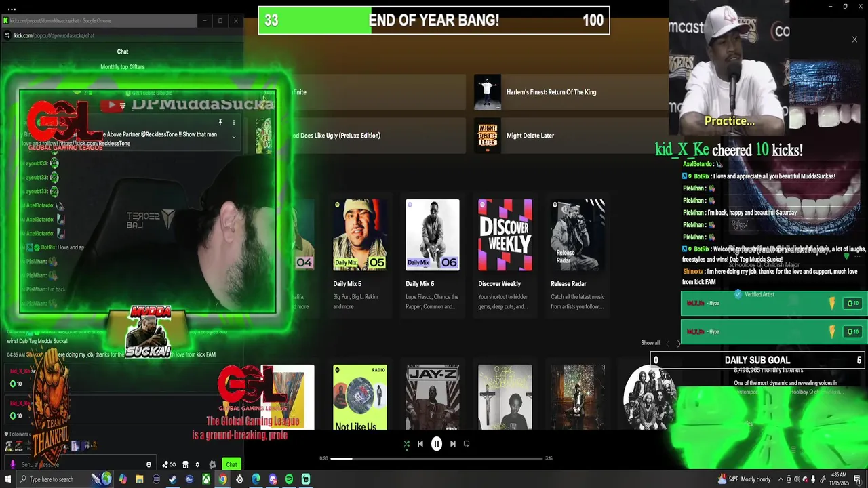Open File Explorer from the taskbar
Viewport: 868px width, 488px height.
pyautogui.click(x=139, y=479)
